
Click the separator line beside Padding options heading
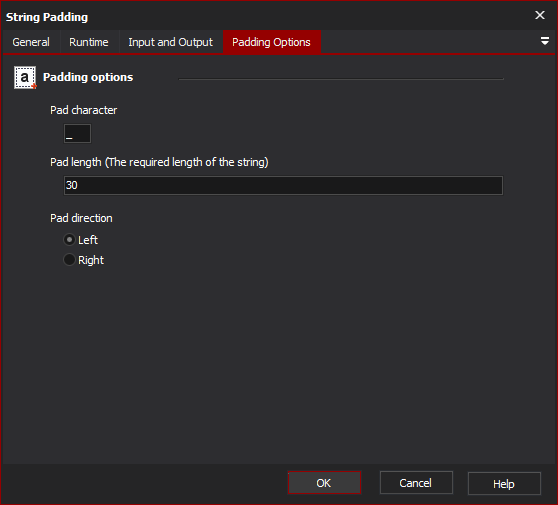[x=341, y=79]
